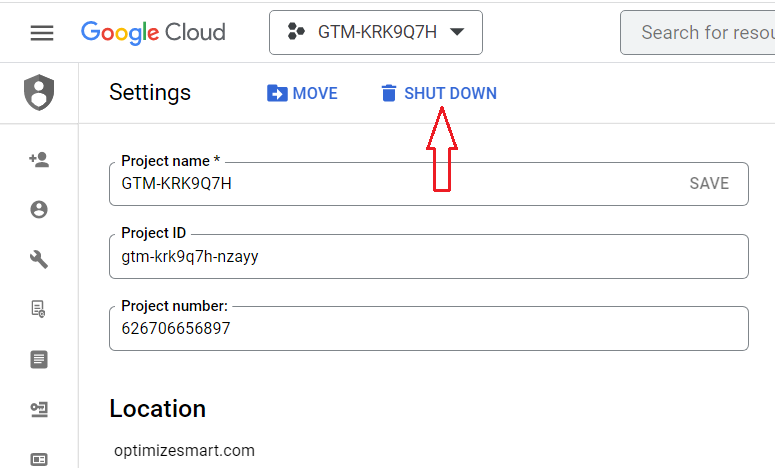Click the move folder arrow icon

click(x=277, y=93)
